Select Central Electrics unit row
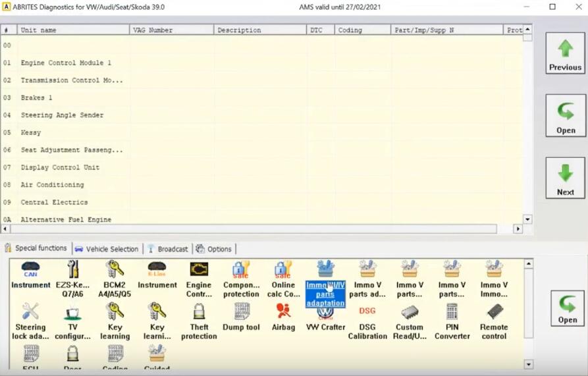The height and width of the screenshot is (376, 588). 261,202
